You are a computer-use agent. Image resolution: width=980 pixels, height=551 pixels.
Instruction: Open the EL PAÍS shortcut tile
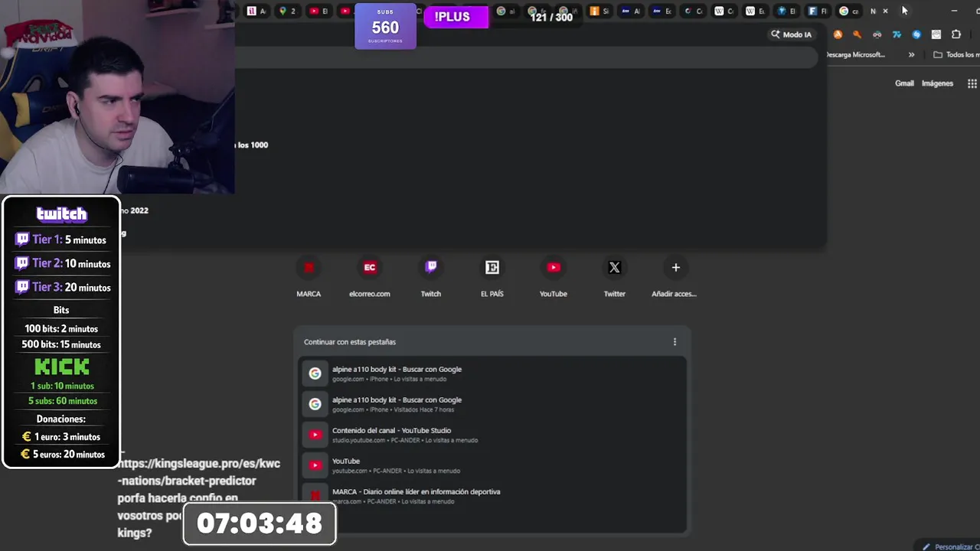click(x=492, y=277)
